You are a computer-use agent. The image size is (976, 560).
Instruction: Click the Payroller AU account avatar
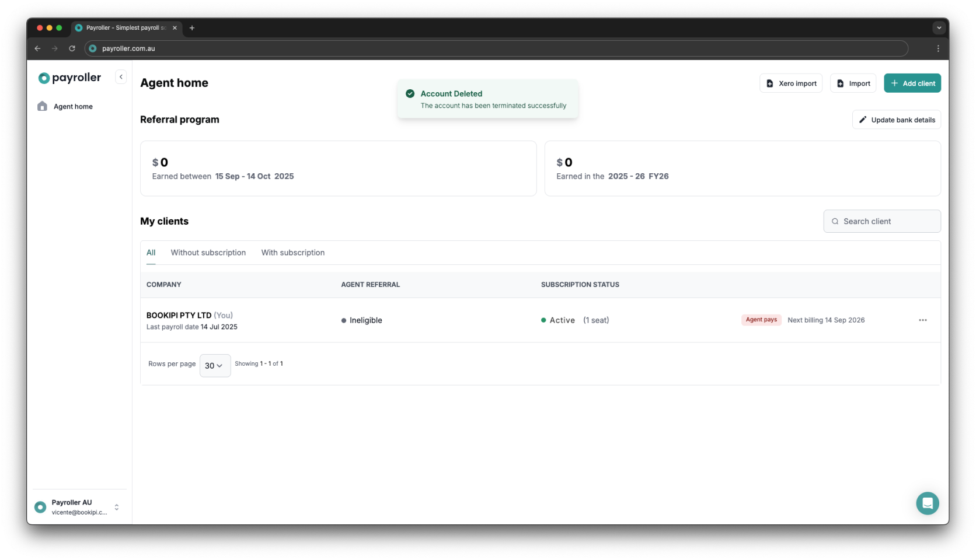tap(40, 507)
